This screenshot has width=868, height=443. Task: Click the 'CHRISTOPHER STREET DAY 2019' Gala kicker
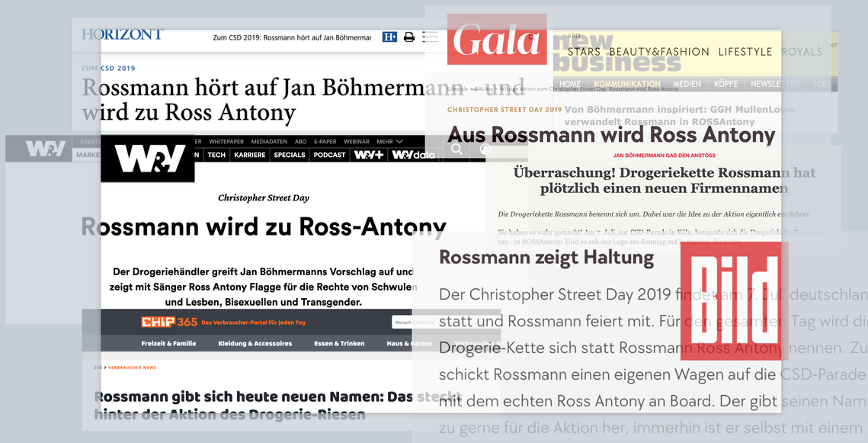[x=504, y=110]
